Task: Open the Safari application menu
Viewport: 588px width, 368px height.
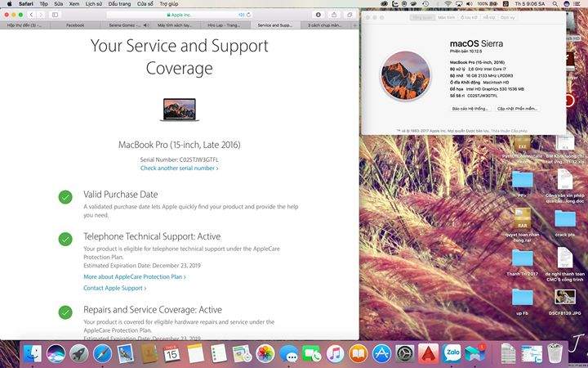Action: click(26, 4)
